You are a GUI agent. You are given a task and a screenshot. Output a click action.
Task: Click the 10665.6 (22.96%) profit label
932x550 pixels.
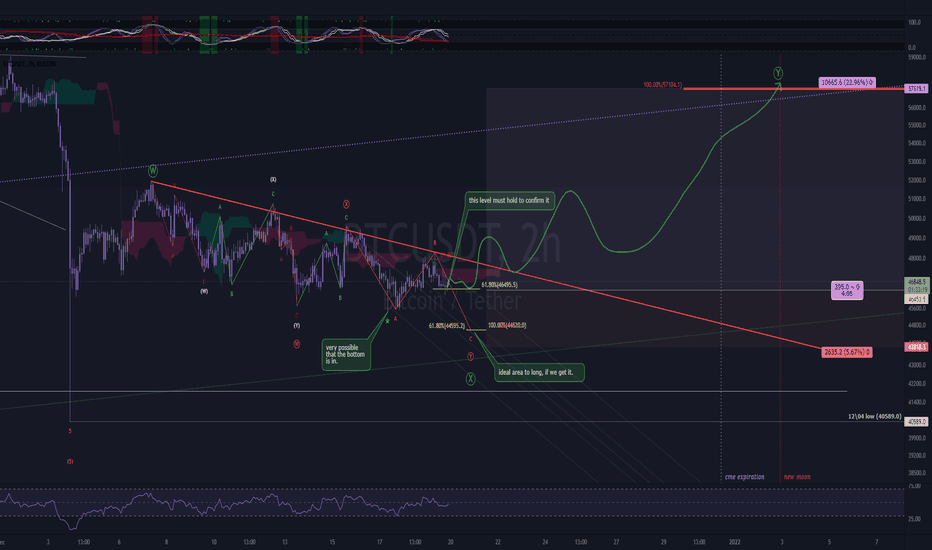click(x=847, y=83)
